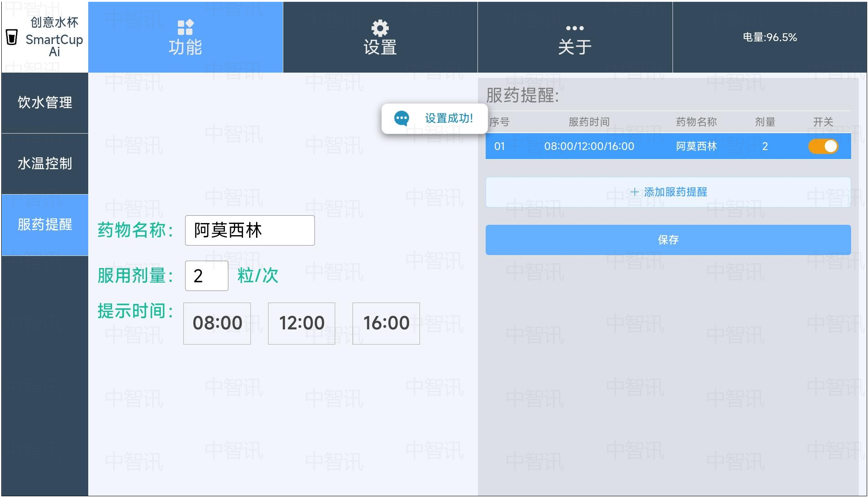Click the 服药提醒: panel heading
Screen dimensions: 868x498
coord(522,95)
